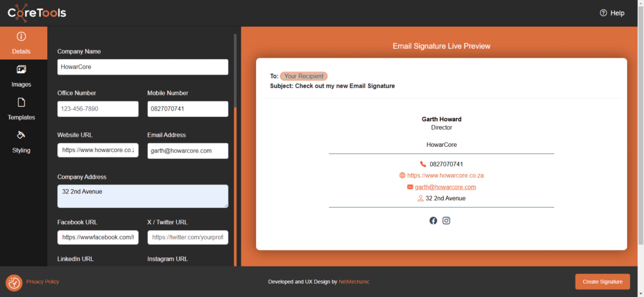The height and width of the screenshot is (297, 644).
Task: Click the X / Twitter URL input
Action: click(187, 237)
